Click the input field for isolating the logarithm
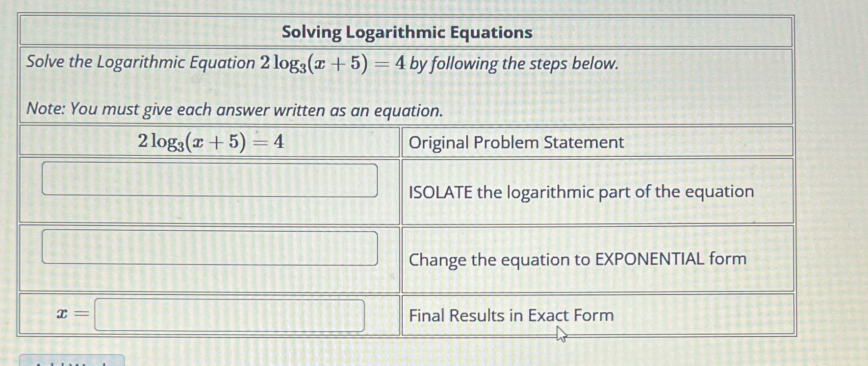The image size is (868, 366). (210, 179)
